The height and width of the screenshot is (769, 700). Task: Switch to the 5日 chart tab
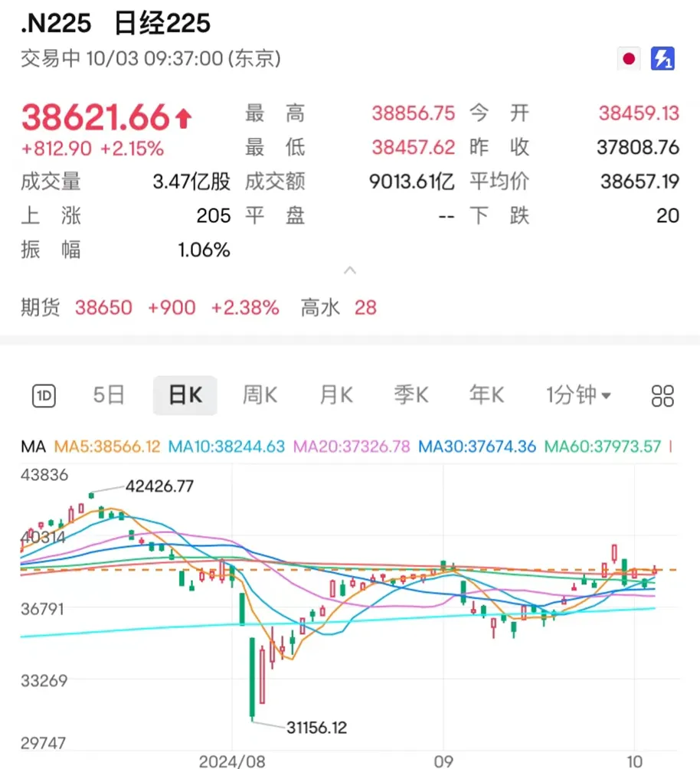tap(109, 394)
